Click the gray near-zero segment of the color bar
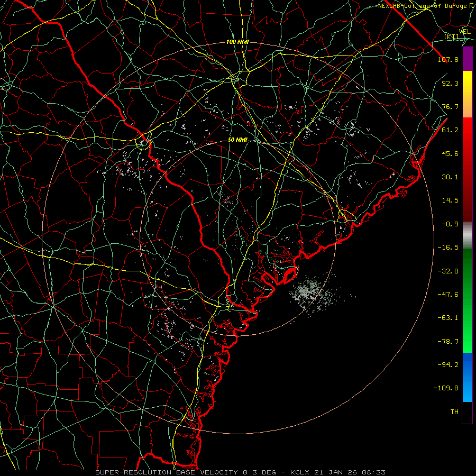The height and width of the screenshot is (476, 476). click(x=467, y=235)
